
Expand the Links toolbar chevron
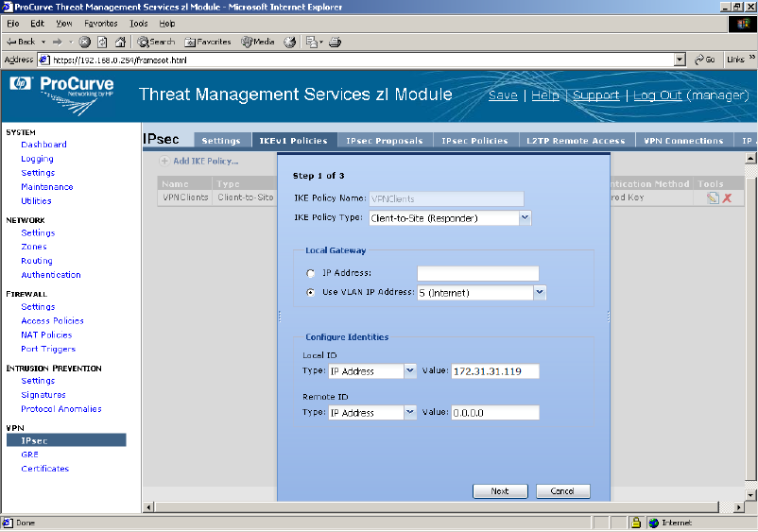[751, 57]
